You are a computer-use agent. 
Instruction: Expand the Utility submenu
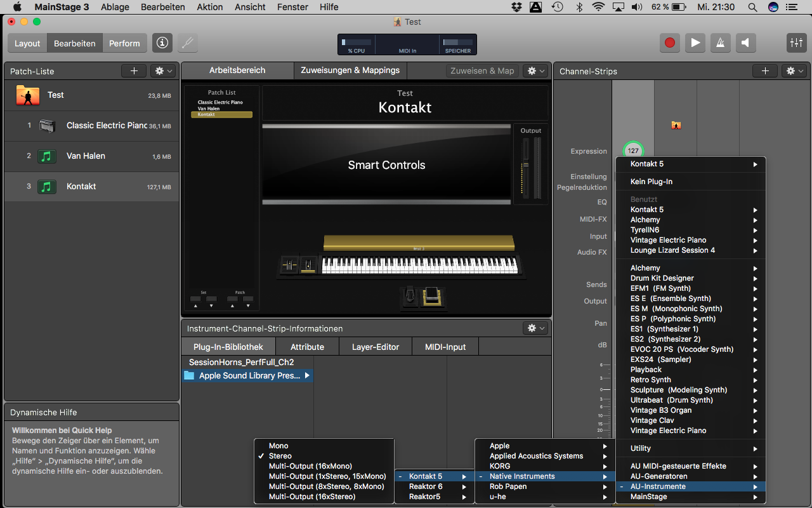(x=691, y=448)
